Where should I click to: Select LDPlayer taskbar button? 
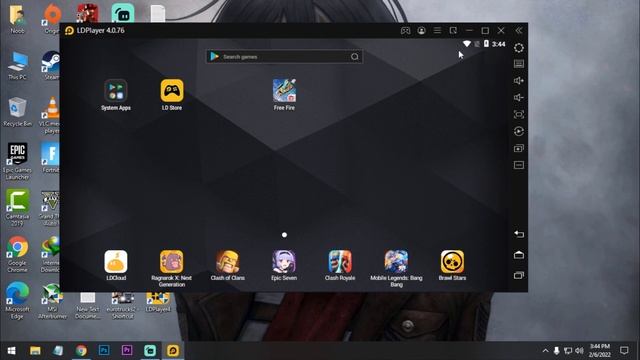[173, 351]
